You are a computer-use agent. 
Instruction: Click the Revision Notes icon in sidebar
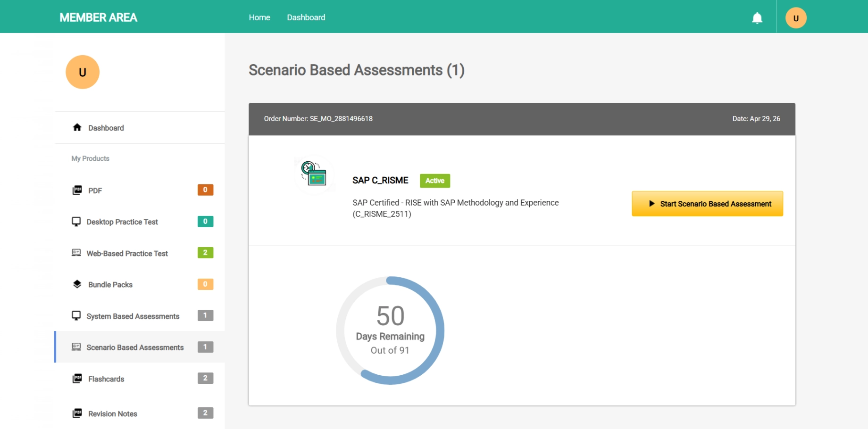tap(77, 413)
